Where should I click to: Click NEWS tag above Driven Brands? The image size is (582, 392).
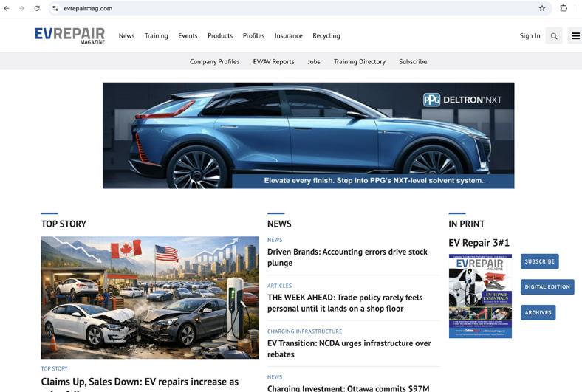coord(275,240)
